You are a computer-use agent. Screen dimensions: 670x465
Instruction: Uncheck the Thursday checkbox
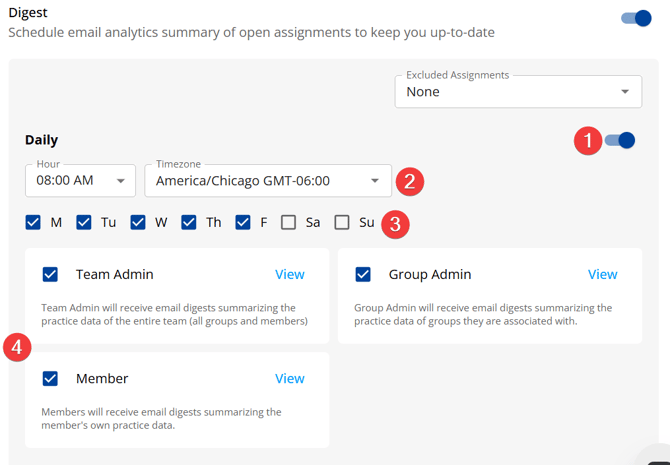tap(189, 222)
